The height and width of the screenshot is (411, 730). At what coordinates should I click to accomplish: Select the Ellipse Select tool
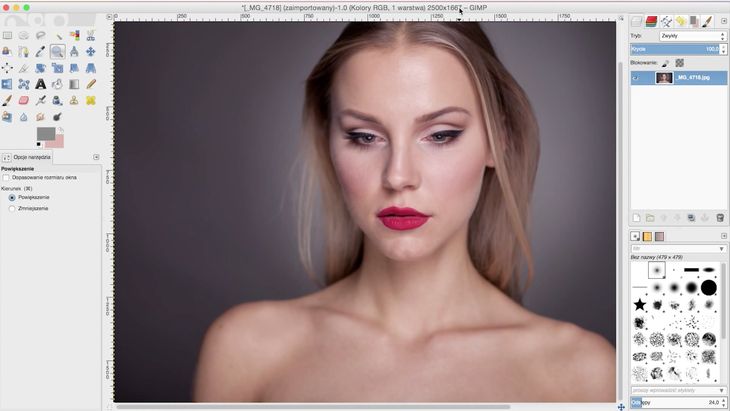24,35
